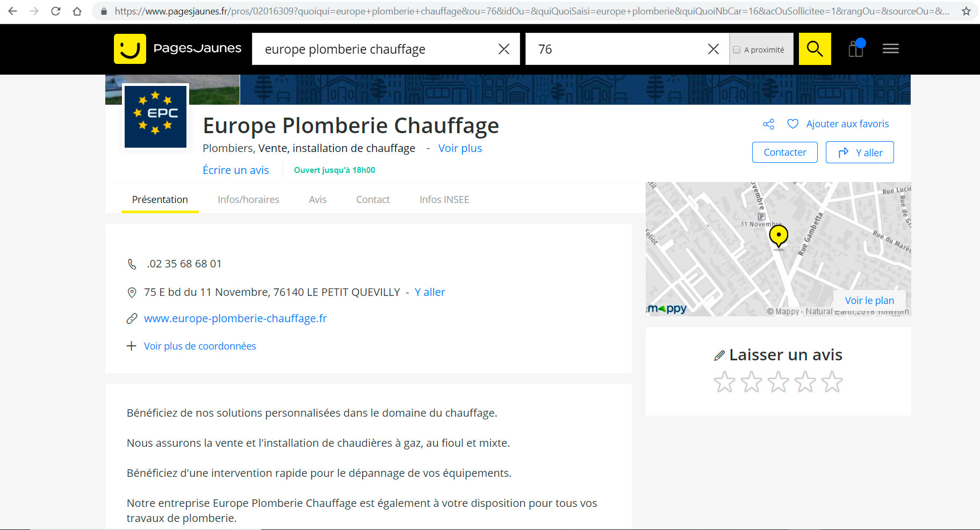Screen dimensions: 980x530
Task: Click 'Ajouter aux favoris' link
Action: (847, 124)
